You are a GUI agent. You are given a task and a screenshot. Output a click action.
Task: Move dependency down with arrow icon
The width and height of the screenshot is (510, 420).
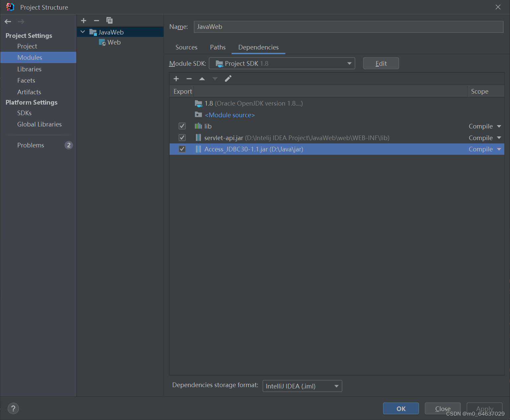[215, 79]
